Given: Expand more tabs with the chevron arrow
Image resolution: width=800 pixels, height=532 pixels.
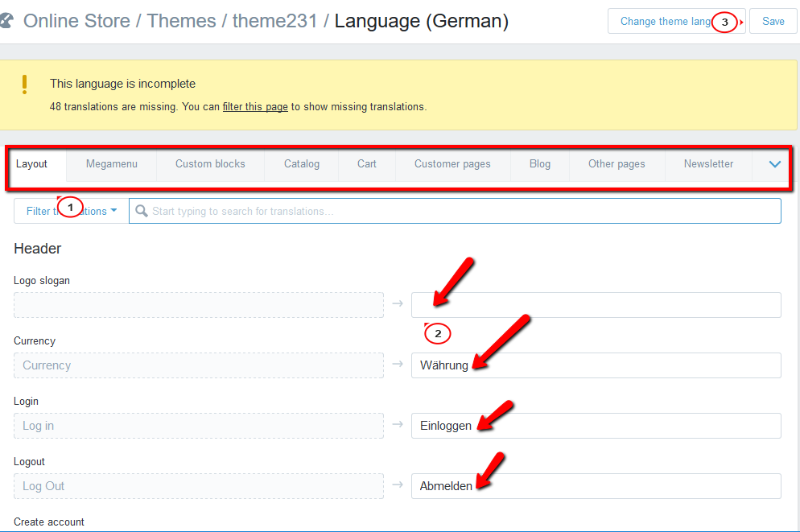Looking at the screenshot, I should 774,164.
